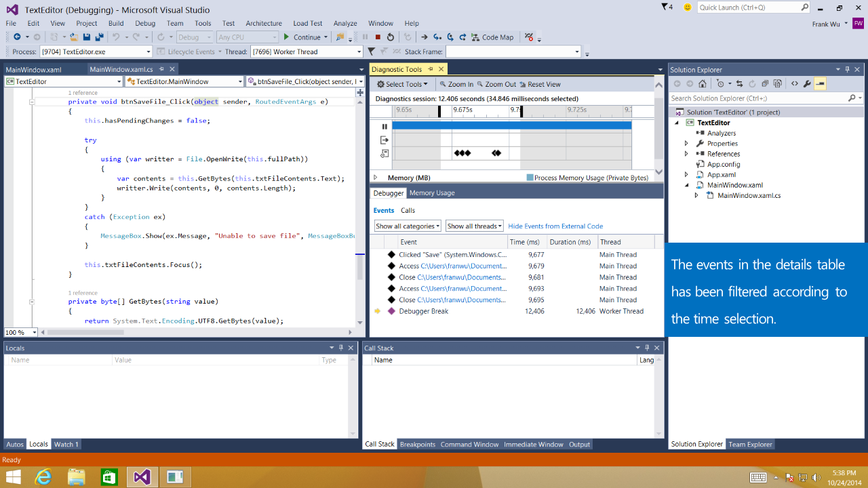Click Properties wrench icon in Solution Explorer

tap(807, 84)
